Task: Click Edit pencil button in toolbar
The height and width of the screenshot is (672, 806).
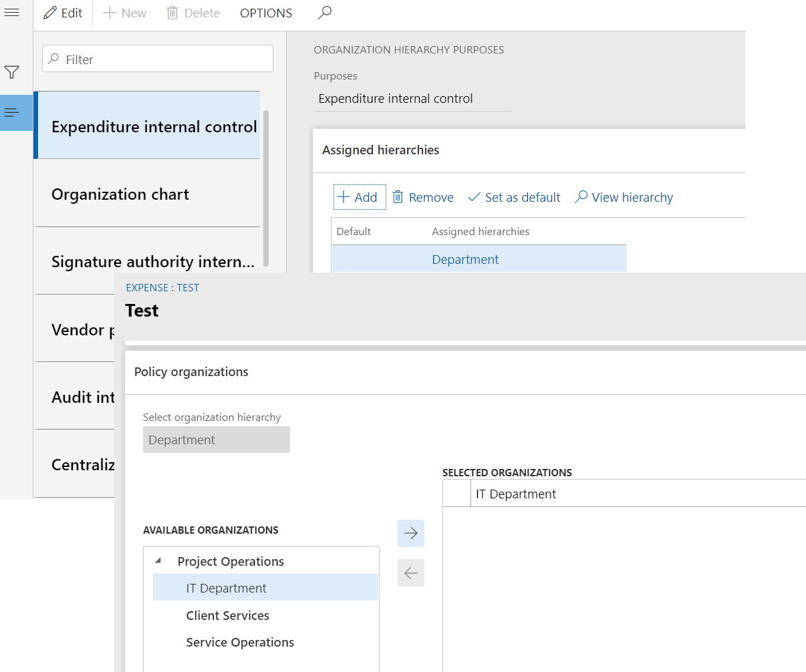Action: 63,13
